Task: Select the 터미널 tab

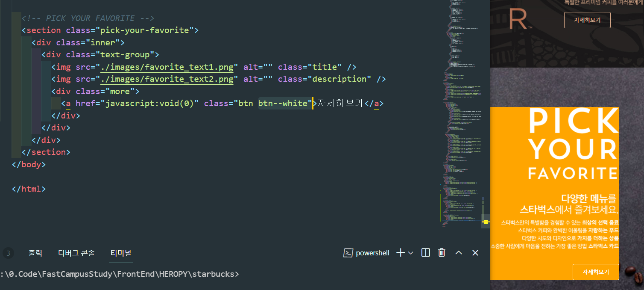Action: point(121,253)
